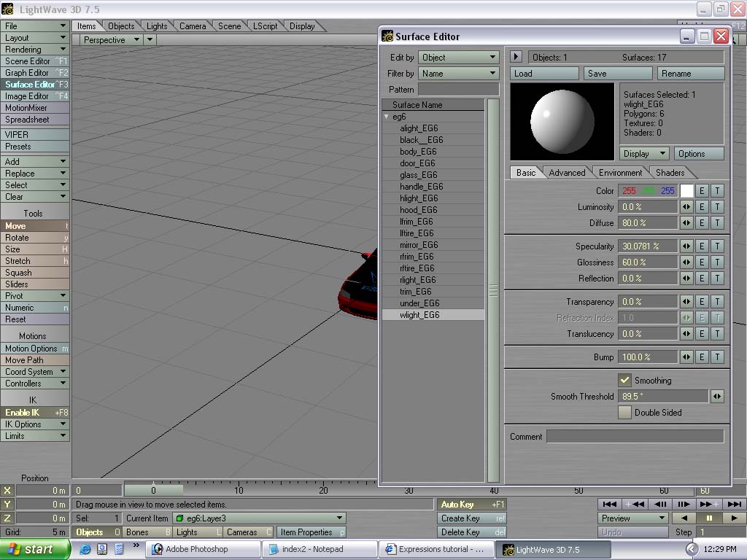Image resolution: width=747 pixels, height=560 pixels.
Task: Click the Load surface button
Action: click(544, 74)
